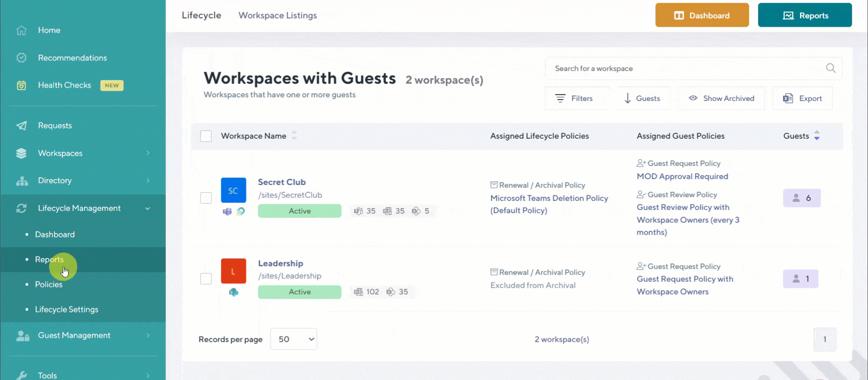The height and width of the screenshot is (380, 868).
Task: Open Guest Request Policy with Workspace Owners link
Action: point(685,285)
